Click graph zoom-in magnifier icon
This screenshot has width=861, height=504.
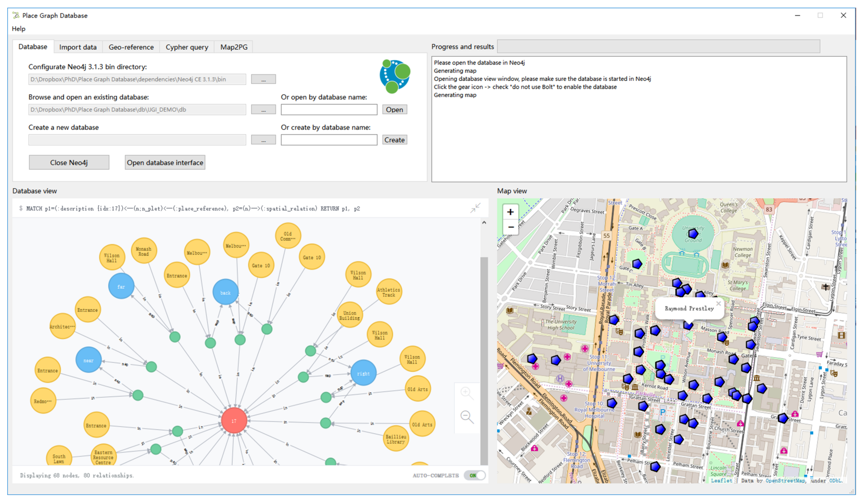(466, 393)
